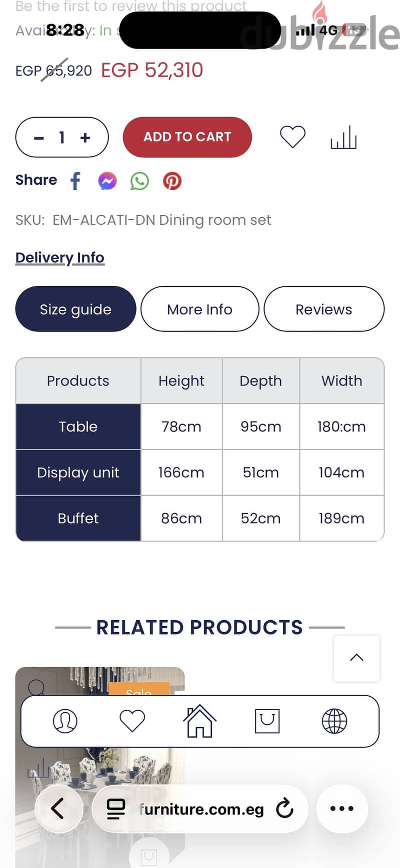400x868 pixels.
Task: Open wishlist heart in bottom nav
Action: [132, 721]
